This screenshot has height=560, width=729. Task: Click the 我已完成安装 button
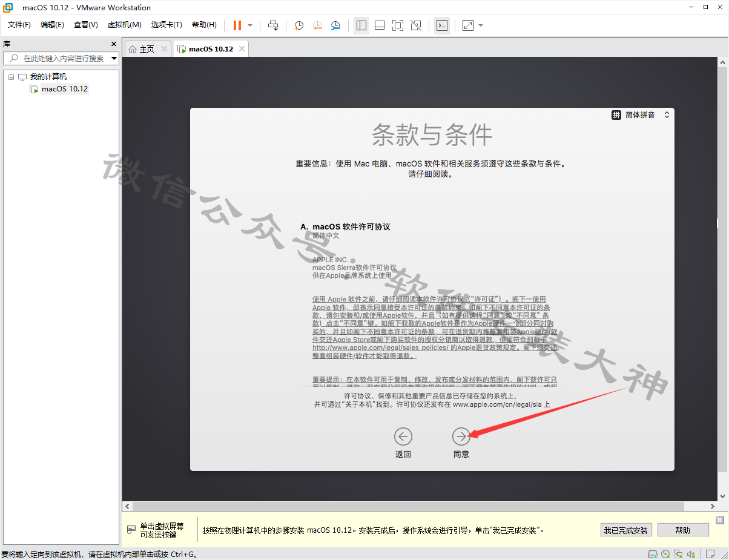(x=626, y=530)
